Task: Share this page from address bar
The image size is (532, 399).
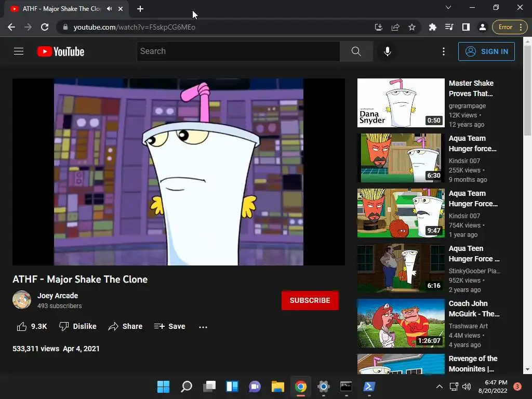Action: pos(395,27)
